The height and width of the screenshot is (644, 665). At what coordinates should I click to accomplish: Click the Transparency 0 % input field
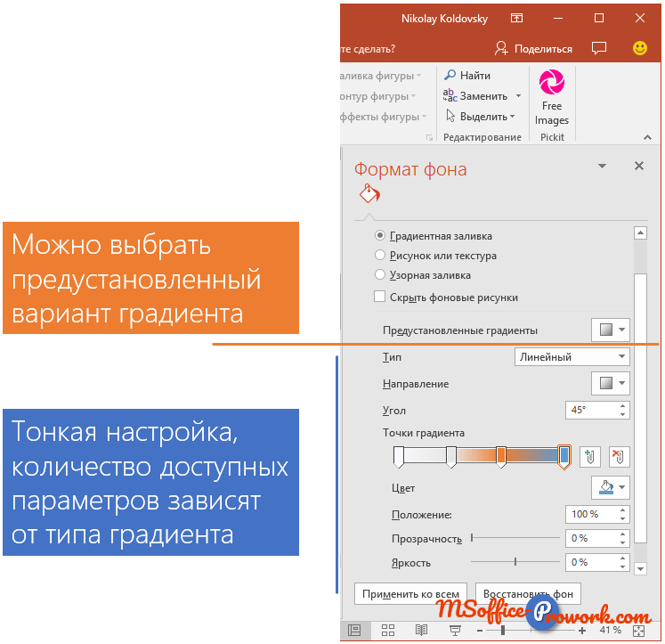tap(590, 538)
